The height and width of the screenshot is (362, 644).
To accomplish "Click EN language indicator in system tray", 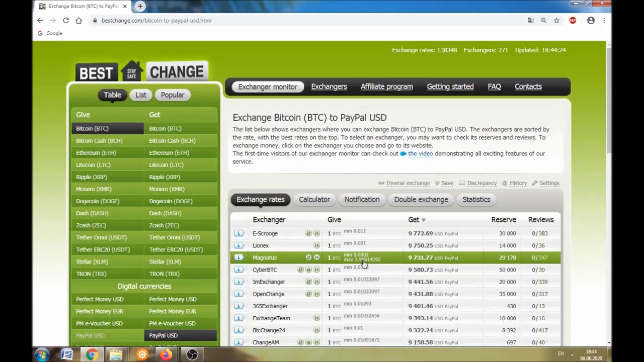I will tap(561, 354).
